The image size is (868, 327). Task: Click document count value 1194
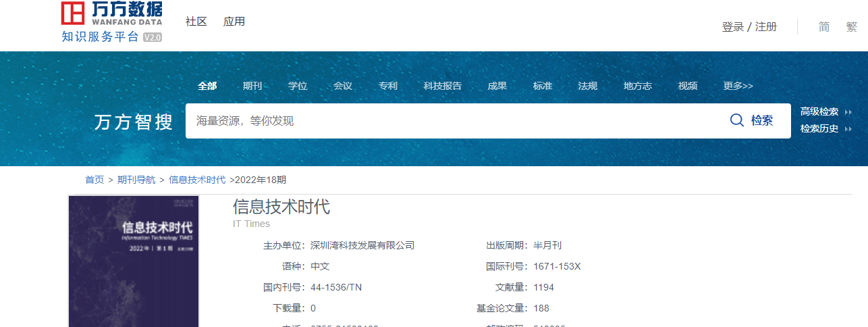(543, 287)
